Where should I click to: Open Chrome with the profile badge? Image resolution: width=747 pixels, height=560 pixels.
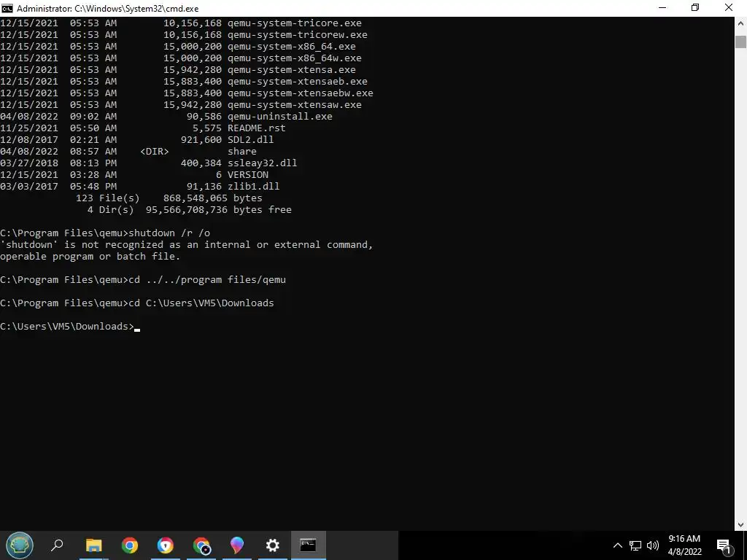(x=201, y=545)
